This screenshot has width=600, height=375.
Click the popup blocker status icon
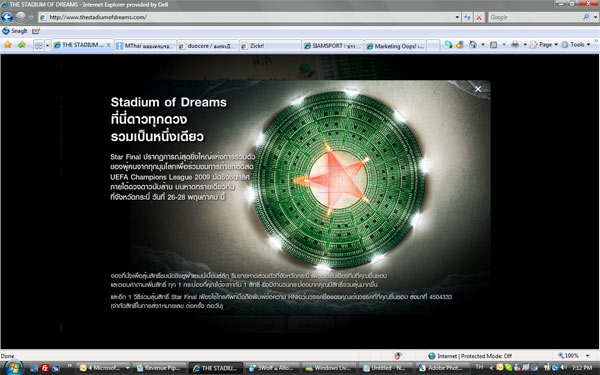point(398,356)
